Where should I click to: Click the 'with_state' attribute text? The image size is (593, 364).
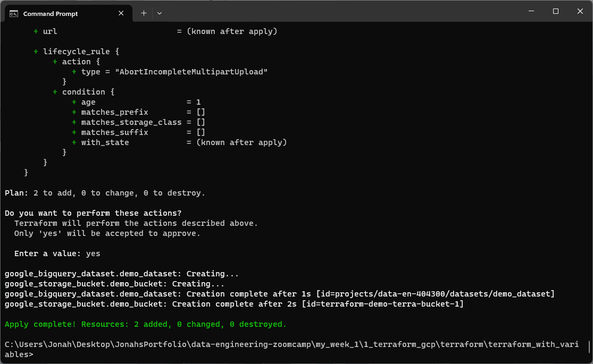point(105,142)
